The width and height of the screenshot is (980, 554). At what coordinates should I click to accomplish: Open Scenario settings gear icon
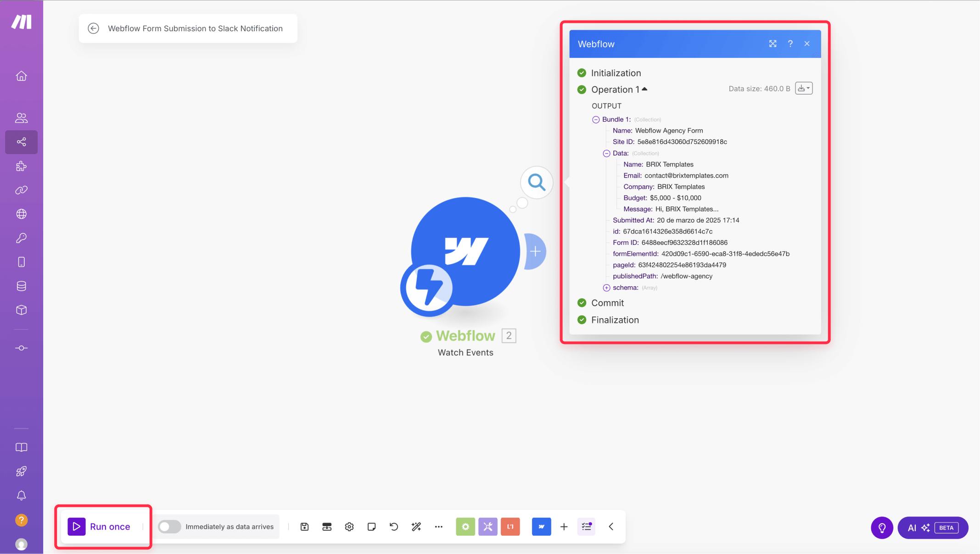point(349,526)
